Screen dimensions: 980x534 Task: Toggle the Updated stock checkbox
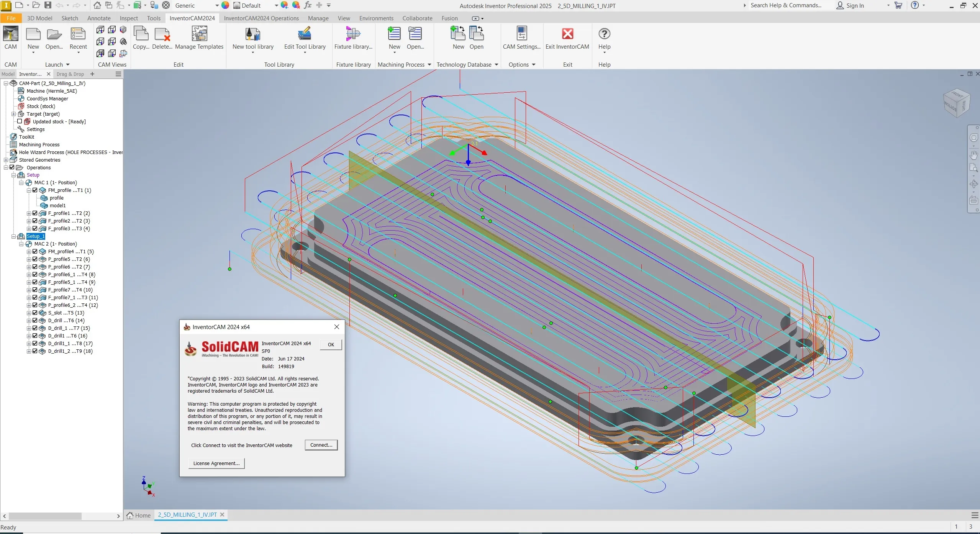click(20, 121)
